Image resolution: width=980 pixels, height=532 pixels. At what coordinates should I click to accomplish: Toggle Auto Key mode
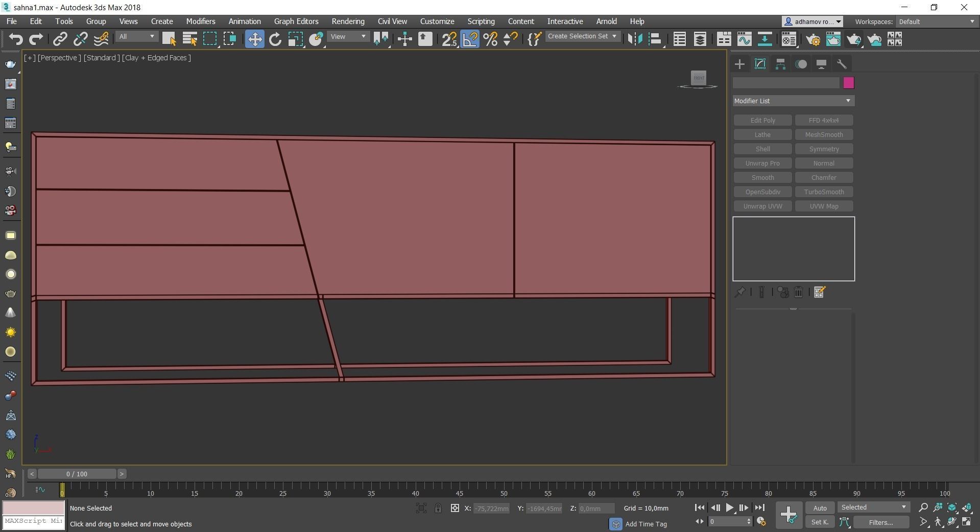(x=820, y=508)
